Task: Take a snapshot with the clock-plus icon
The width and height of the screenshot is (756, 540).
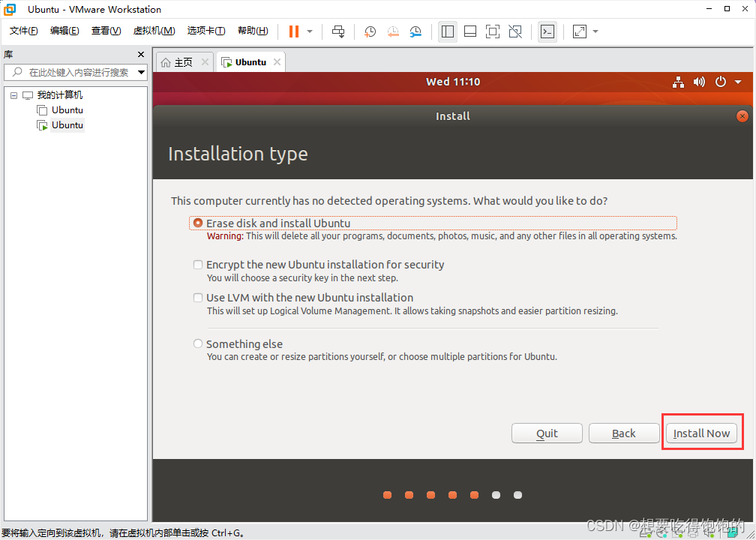Action: (x=370, y=31)
